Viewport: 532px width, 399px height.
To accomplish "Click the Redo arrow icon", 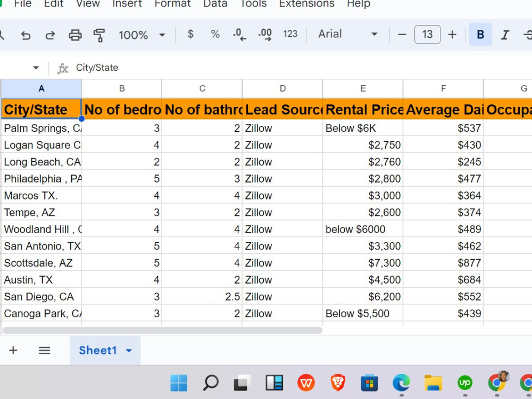I will (50, 35).
